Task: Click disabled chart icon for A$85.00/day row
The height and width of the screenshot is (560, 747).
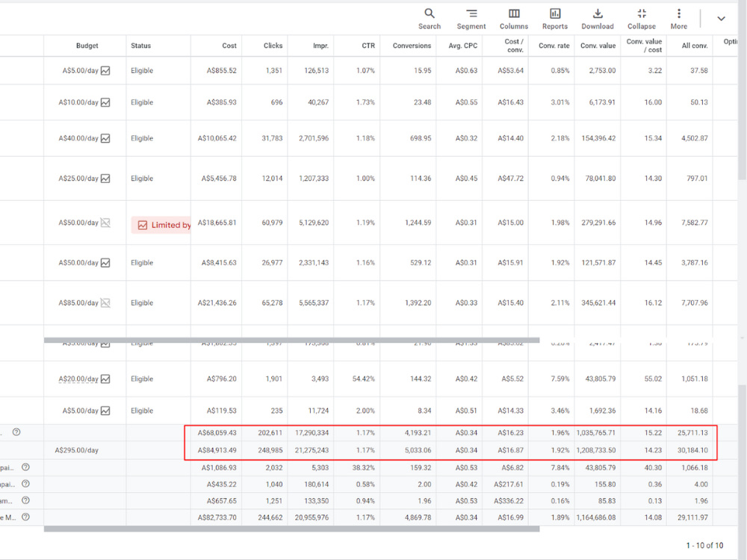Action: [105, 303]
